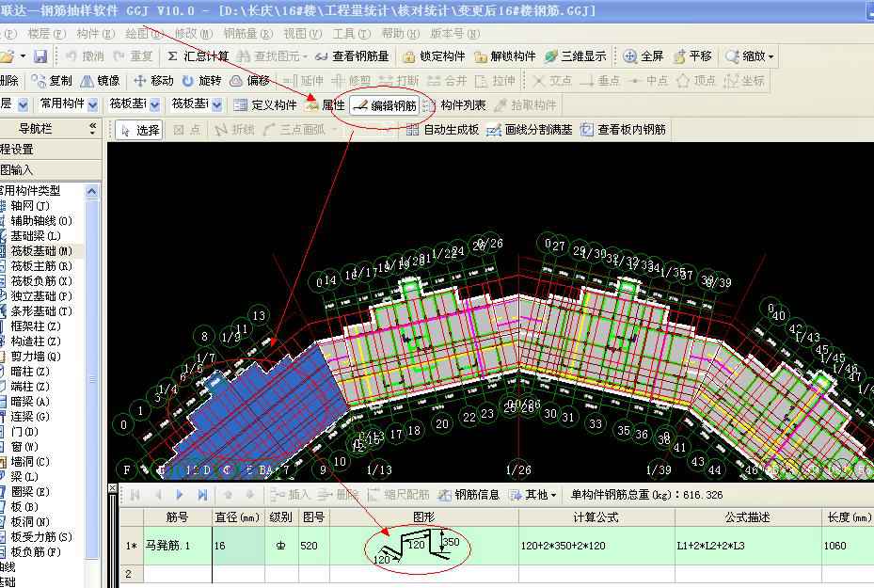The width and height of the screenshot is (874, 588).
Task: Click the 计算公式 column header
Action: [596, 517]
